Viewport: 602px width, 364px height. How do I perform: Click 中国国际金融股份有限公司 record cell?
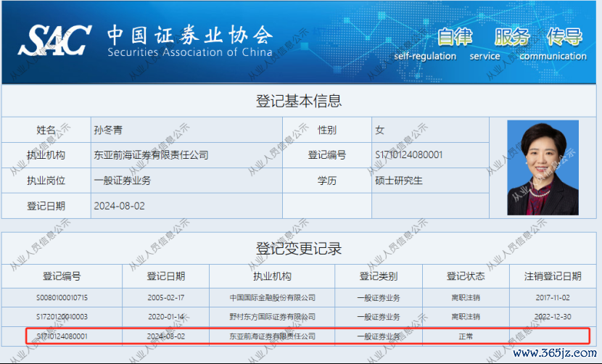272,297
